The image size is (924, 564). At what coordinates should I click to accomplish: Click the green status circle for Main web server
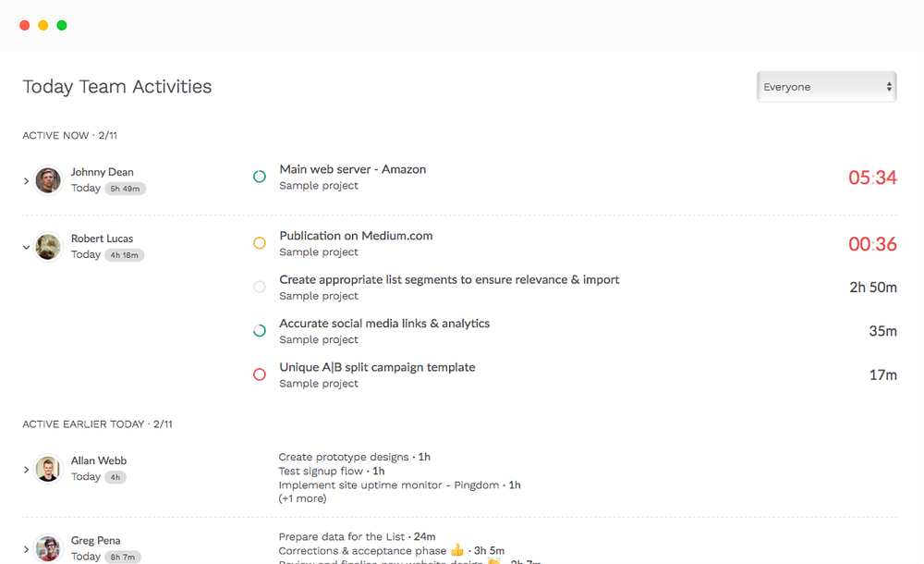260,177
